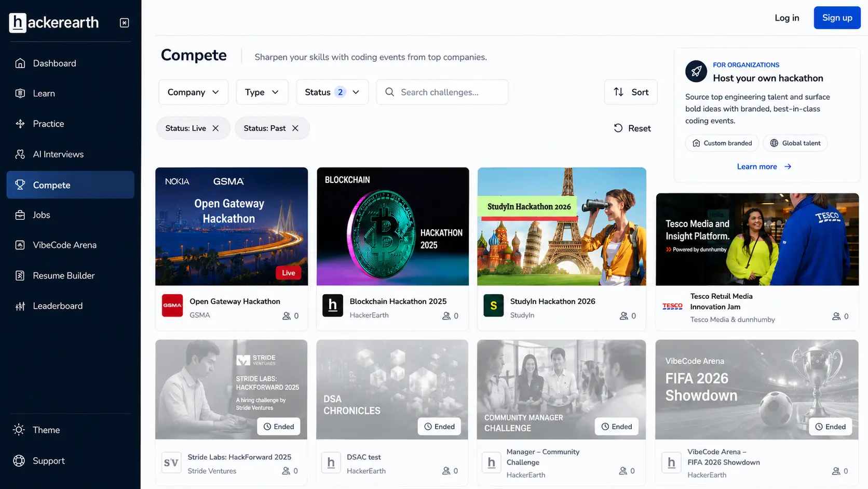Click participants icon on DSAC test card
This screenshot has height=489, width=868.
[x=446, y=471]
